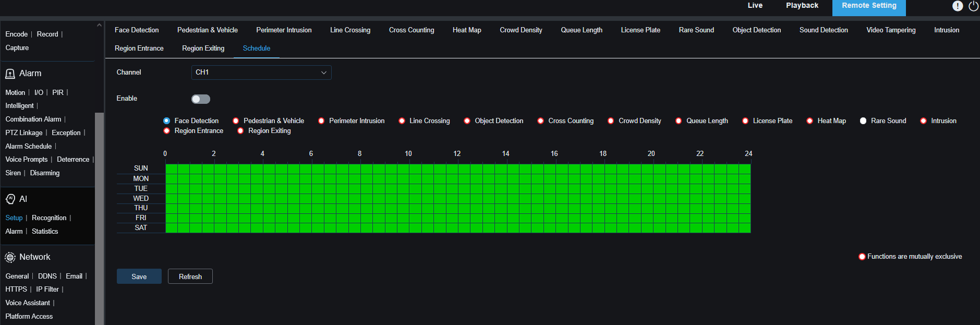Click the Refresh button
This screenshot has width=980, height=325.
[190, 276]
